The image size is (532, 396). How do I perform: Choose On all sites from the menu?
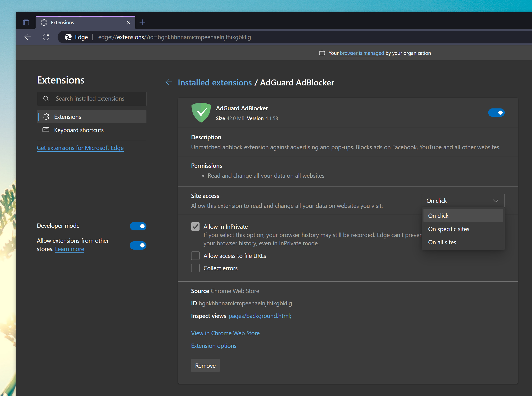pos(442,242)
